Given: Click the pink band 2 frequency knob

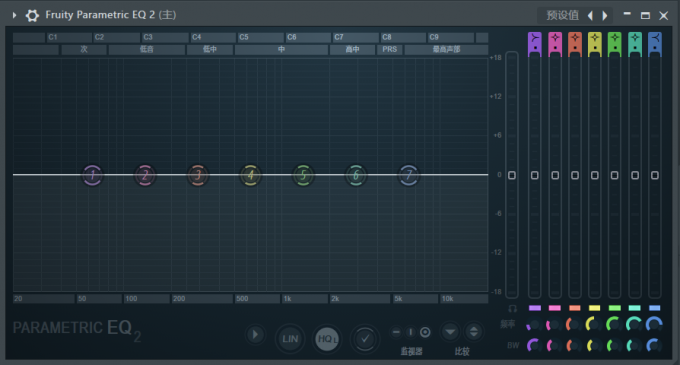Looking at the screenshot, I should (x=554, y=324).
